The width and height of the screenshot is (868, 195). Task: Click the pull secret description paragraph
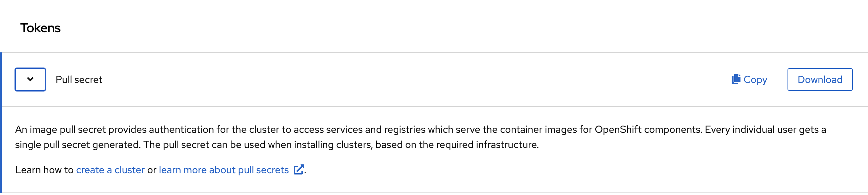click(x=420, y=137)
